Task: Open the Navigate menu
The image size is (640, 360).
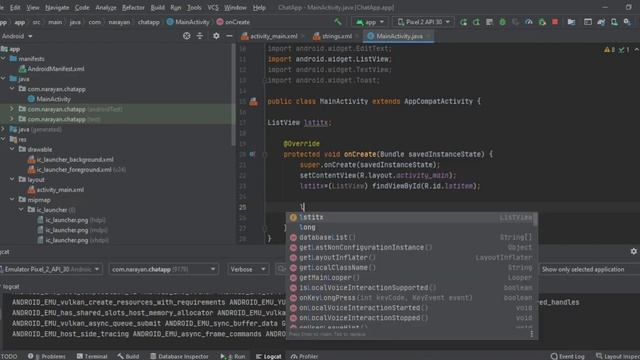Action: click(57, 7)
